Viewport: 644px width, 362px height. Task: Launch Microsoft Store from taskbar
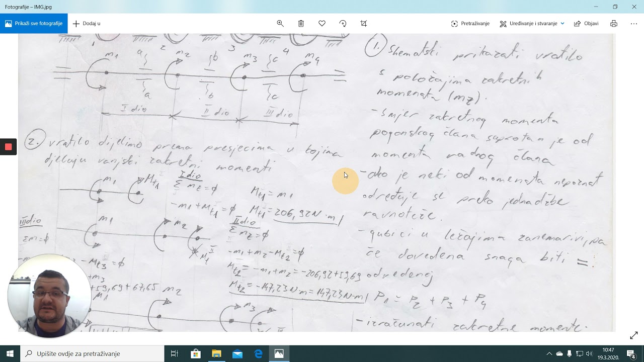[x=196, y=354]
